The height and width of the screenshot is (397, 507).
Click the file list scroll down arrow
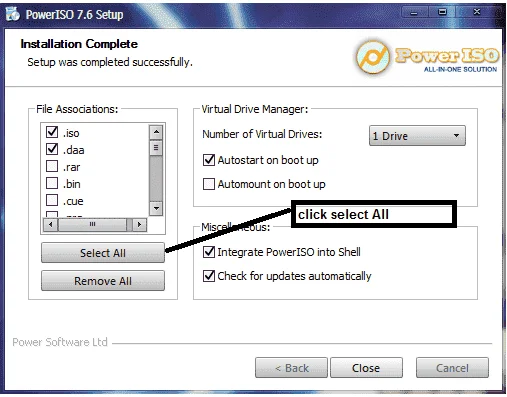tap(156, 209)
